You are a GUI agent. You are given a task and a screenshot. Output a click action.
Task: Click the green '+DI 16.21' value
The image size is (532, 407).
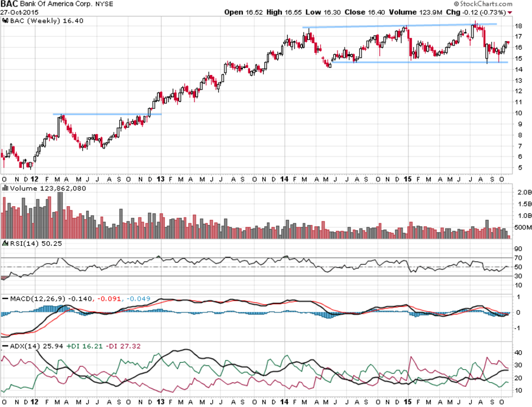click(x=84, y=346)
